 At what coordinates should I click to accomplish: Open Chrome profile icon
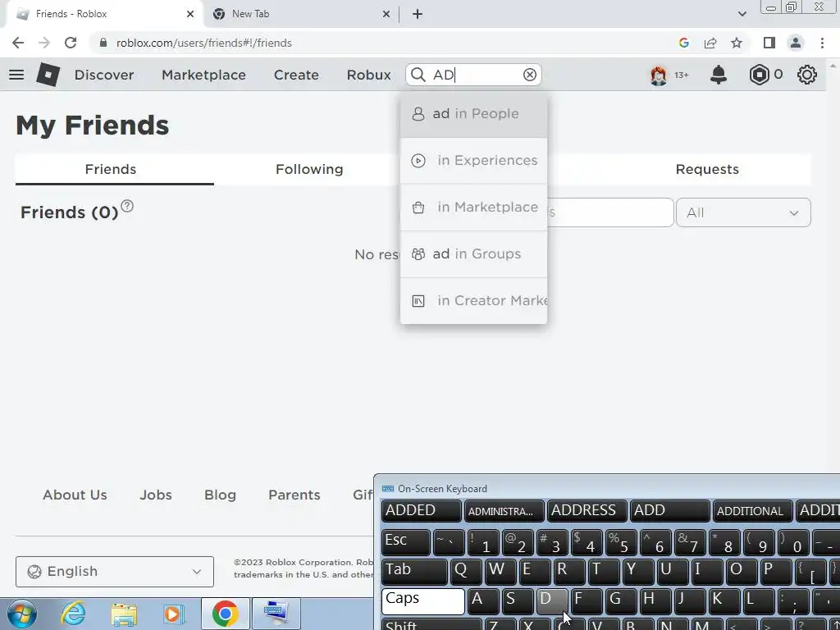point(796,43)
